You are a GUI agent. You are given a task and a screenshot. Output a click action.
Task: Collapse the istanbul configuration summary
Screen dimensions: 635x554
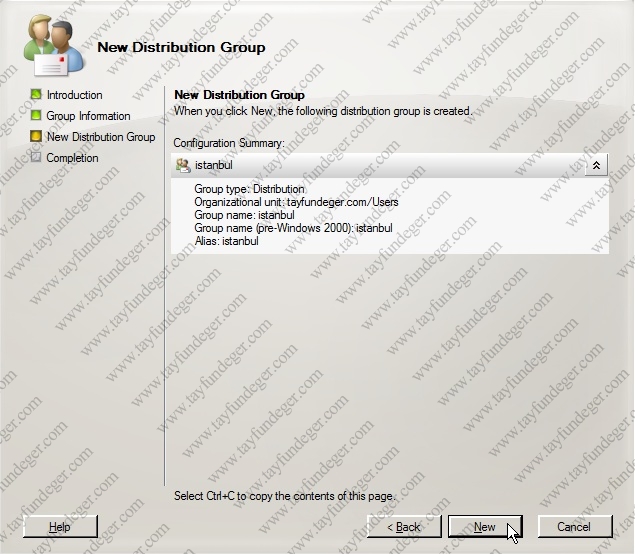pyautogui.click(x=596, y=165)
